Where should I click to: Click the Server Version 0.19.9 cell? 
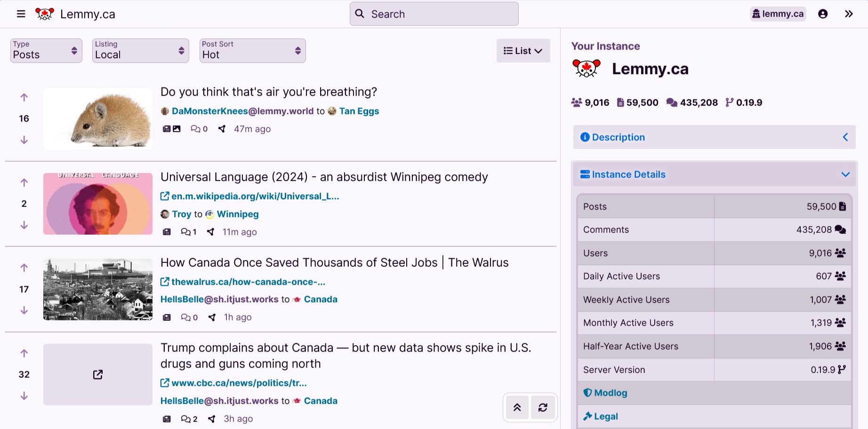(x=783, y=370)
